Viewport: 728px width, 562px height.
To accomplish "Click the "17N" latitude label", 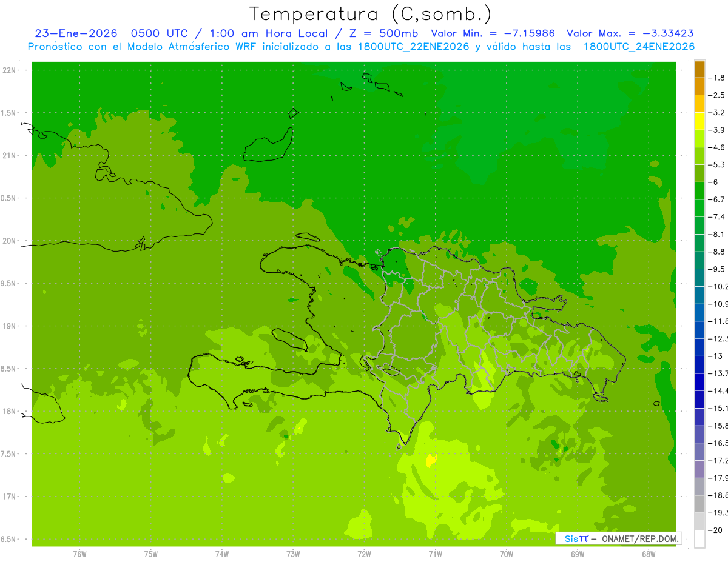I will click(9, 497).
